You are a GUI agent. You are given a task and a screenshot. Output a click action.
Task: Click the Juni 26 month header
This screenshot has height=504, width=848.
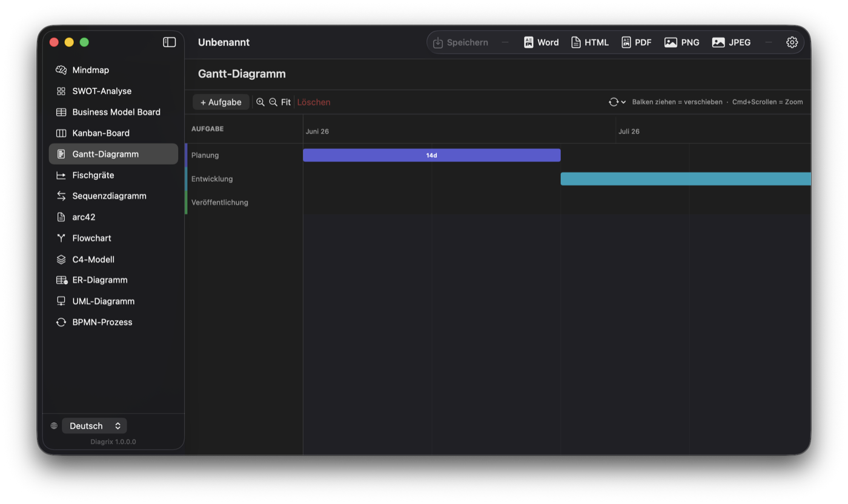pyautogui.click(x=317, y=131)
